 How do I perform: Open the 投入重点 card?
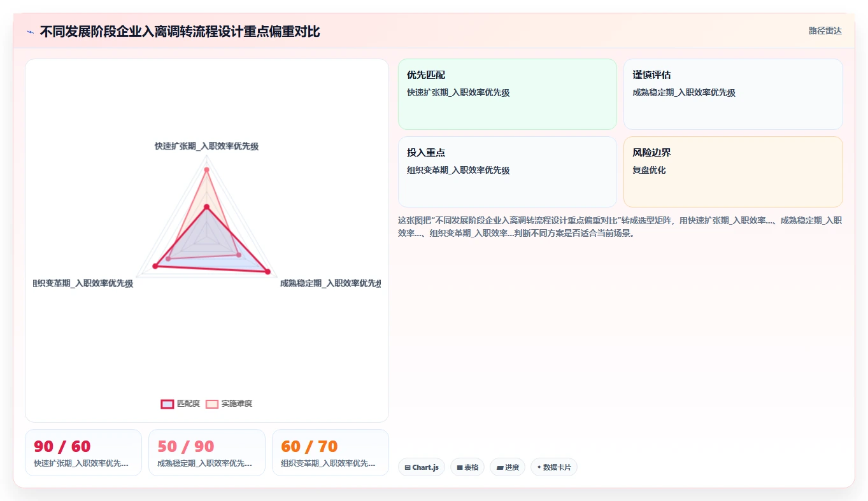[508, 172]
